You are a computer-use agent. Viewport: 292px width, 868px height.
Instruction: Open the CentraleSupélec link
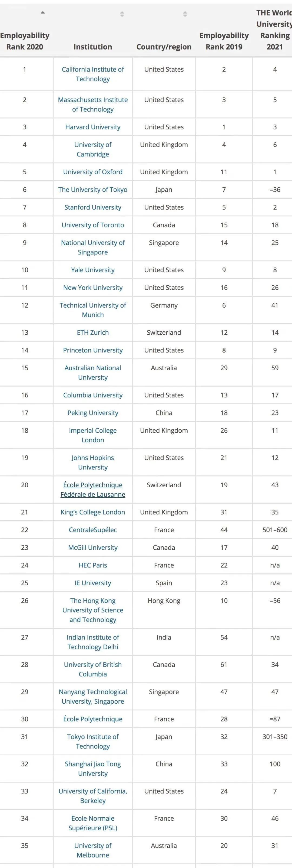93,530
